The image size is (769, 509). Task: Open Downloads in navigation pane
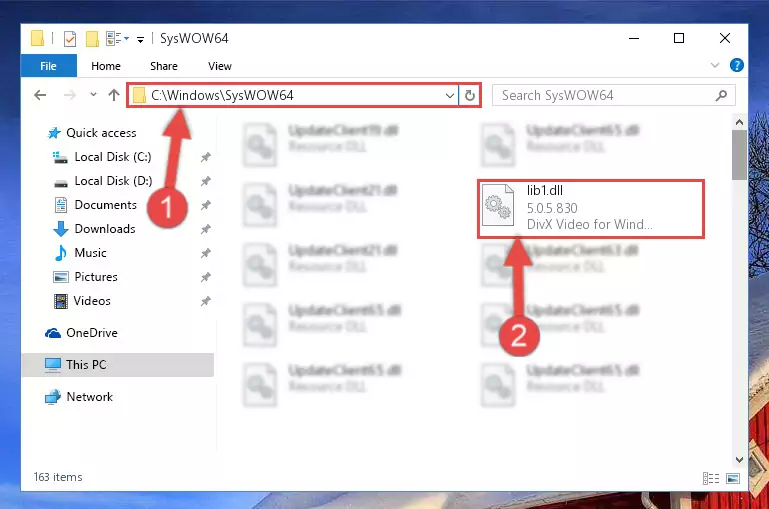point(104,229)
